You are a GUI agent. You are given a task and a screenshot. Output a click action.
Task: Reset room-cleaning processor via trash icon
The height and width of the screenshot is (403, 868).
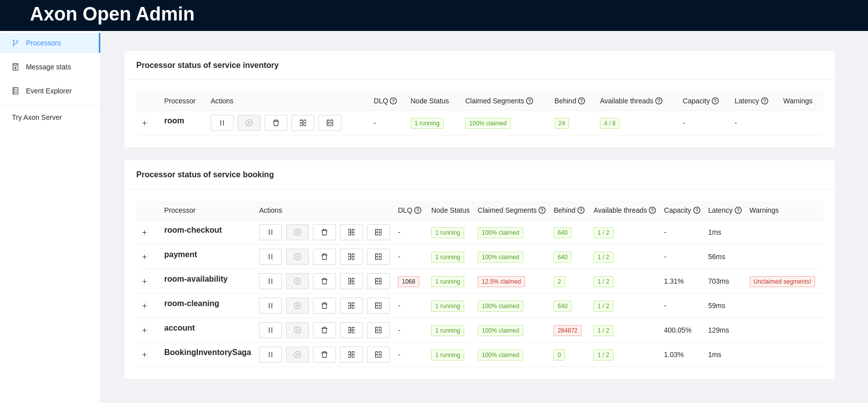pyautogui.click(x=324, y=306)
